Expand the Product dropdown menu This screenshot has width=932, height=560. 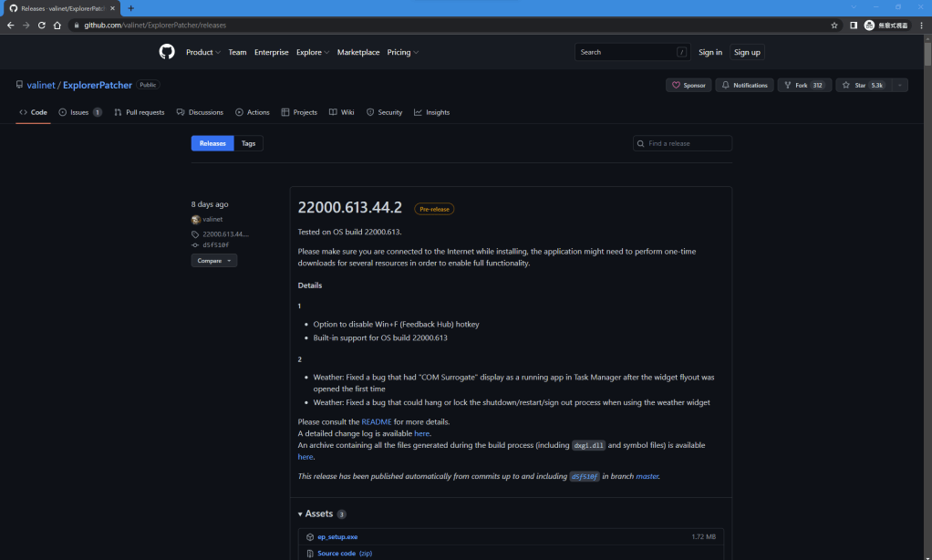(202, 52)
